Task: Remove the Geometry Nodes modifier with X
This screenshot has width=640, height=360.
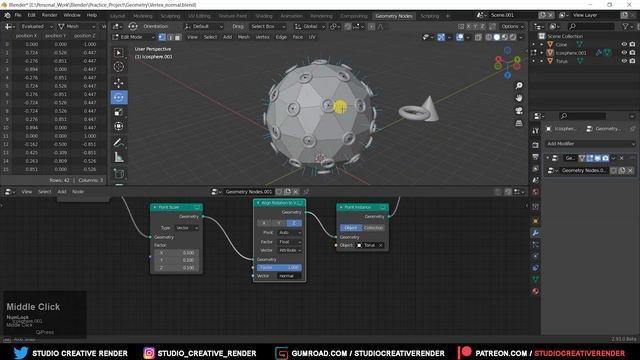Action: click(x=621, y=158)
